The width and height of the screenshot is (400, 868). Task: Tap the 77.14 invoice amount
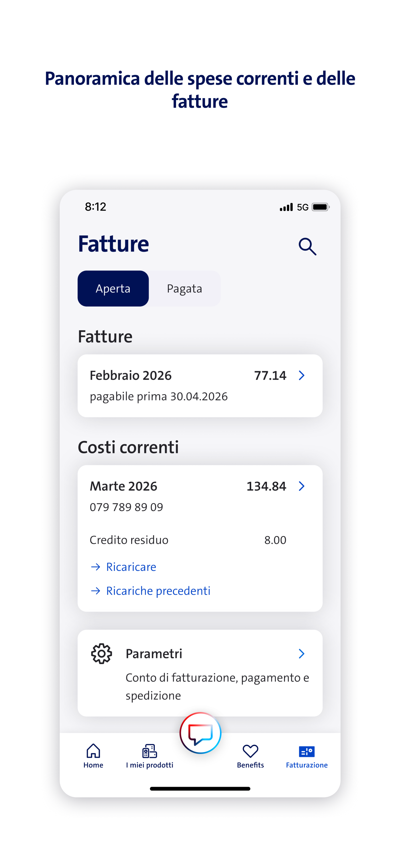[270, 375]
